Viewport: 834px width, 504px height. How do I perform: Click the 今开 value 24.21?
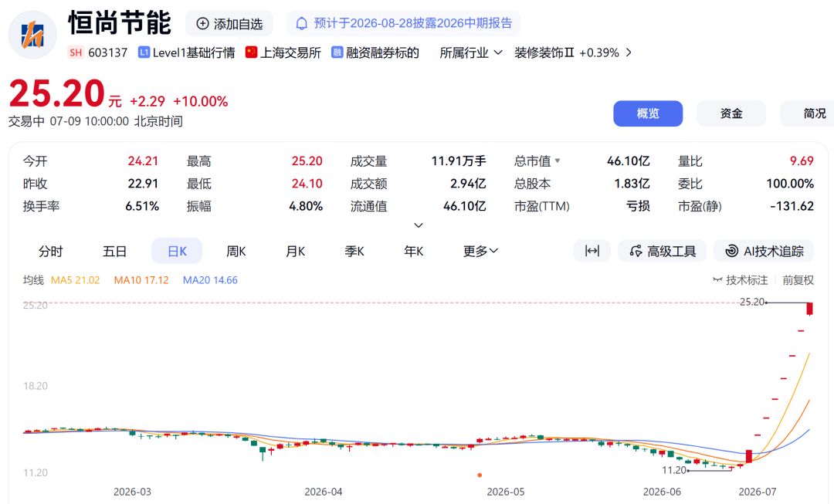[143, 161]
